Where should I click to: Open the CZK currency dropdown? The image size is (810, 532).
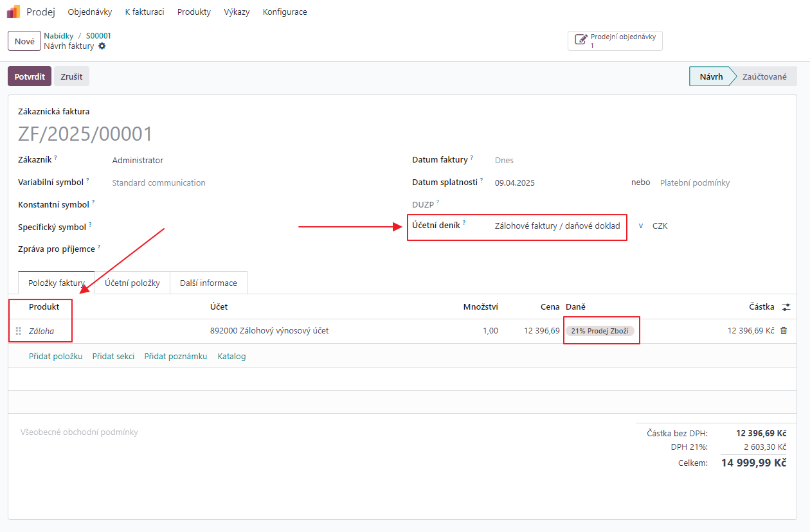click(660, 226)
